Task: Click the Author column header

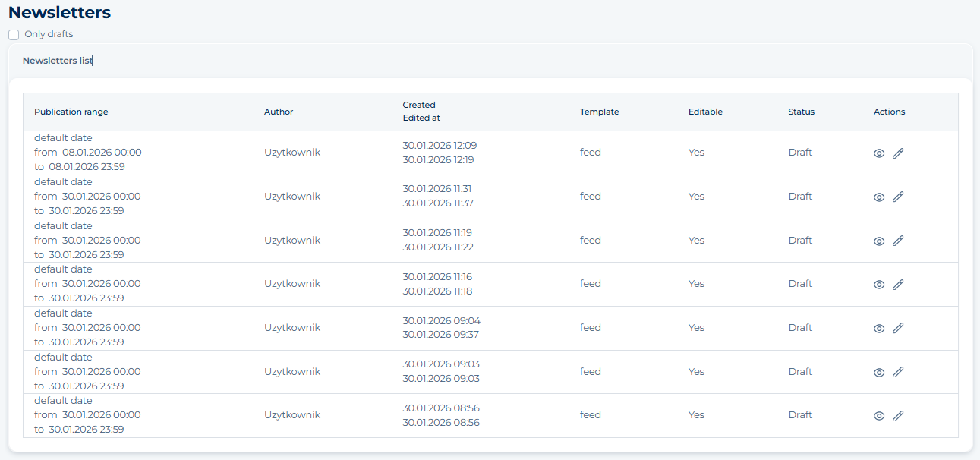Action: tap(279, 112)
